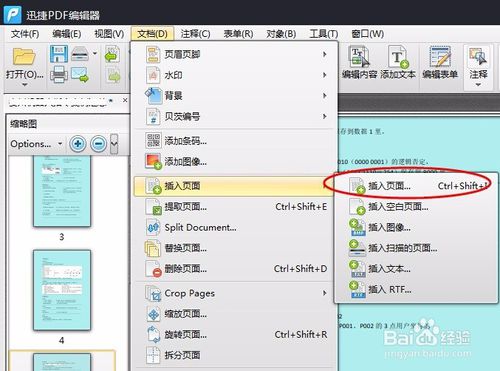The height and width of the screenshot is (371, 500).
Task: Select the 编辑内容 tool
Action: 359,63
